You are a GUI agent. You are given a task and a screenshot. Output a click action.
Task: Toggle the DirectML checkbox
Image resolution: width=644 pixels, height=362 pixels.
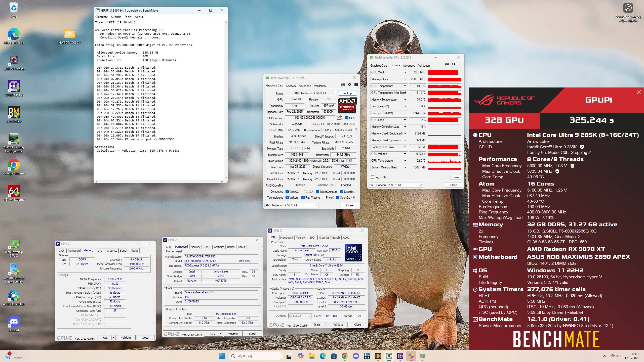point(342,192)
